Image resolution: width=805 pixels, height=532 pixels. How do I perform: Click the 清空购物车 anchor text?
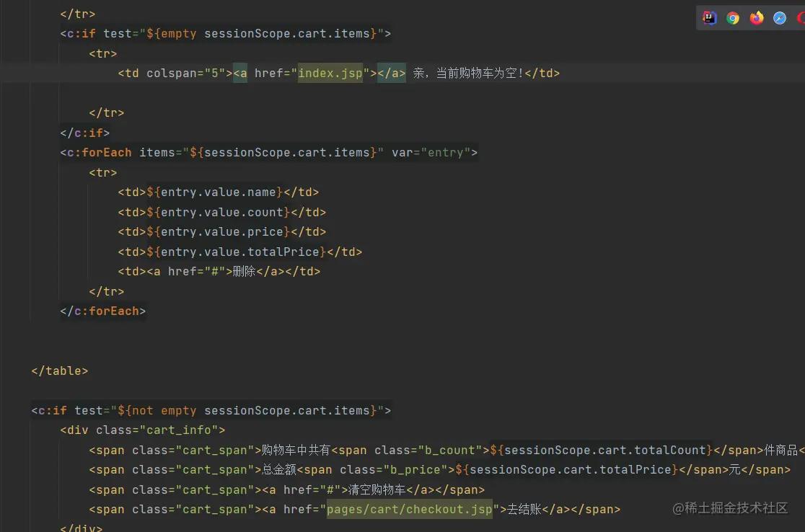pyautogui.click(x=377, y=490)
